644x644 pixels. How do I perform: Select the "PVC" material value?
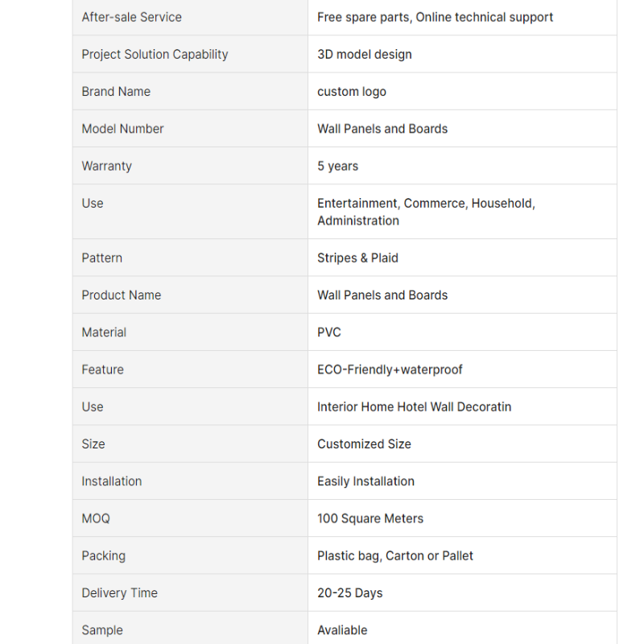[x=329, y=332]
